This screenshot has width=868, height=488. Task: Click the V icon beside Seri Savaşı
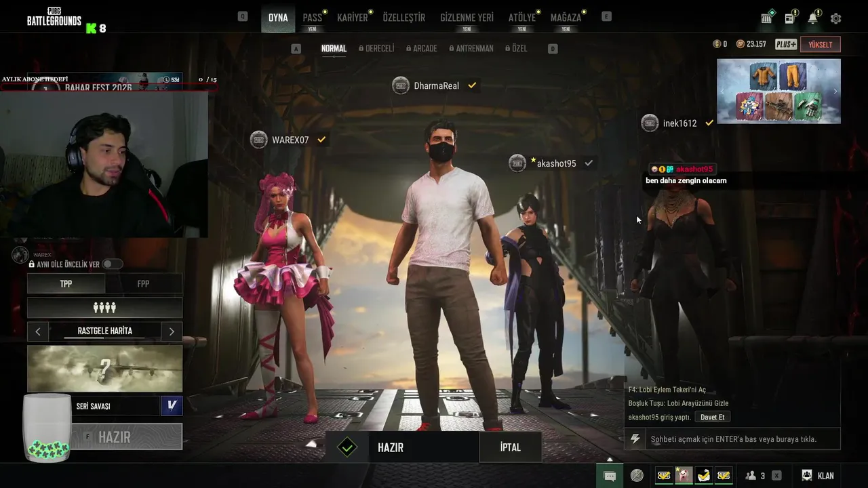click(x=172, y=405)
